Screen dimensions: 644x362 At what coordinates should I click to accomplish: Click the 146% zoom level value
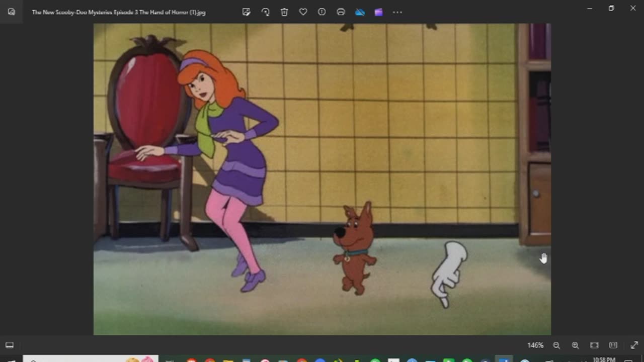[x=535, y=345]
